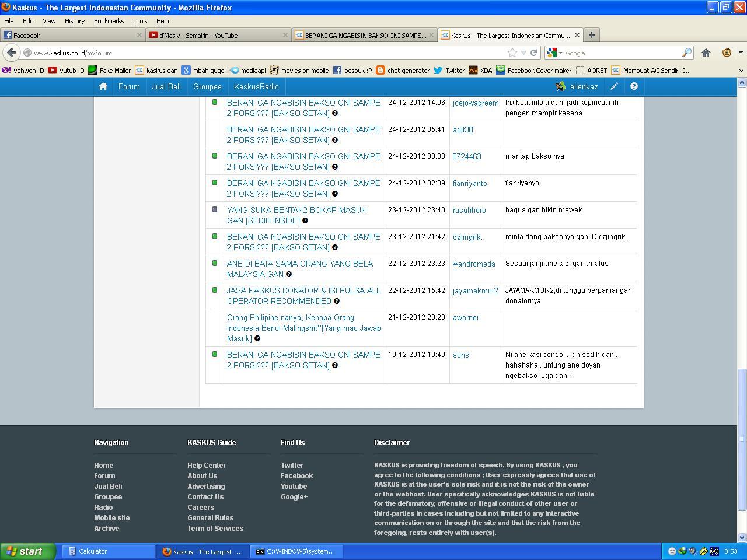Click the scrollbar down arrow

point(742,538)
